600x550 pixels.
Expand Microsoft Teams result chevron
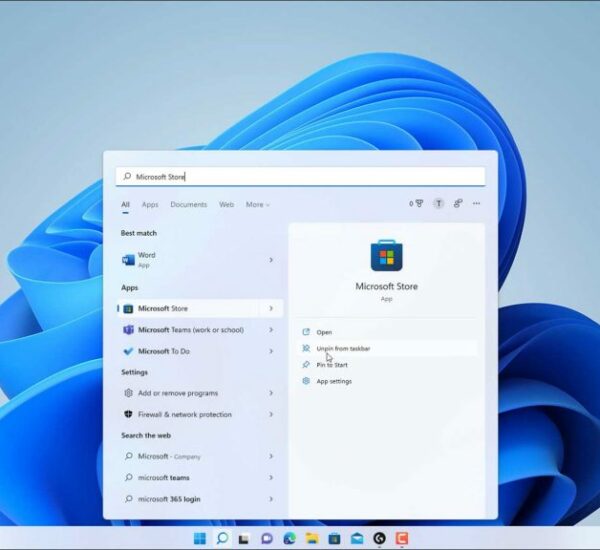click(271, 330)
